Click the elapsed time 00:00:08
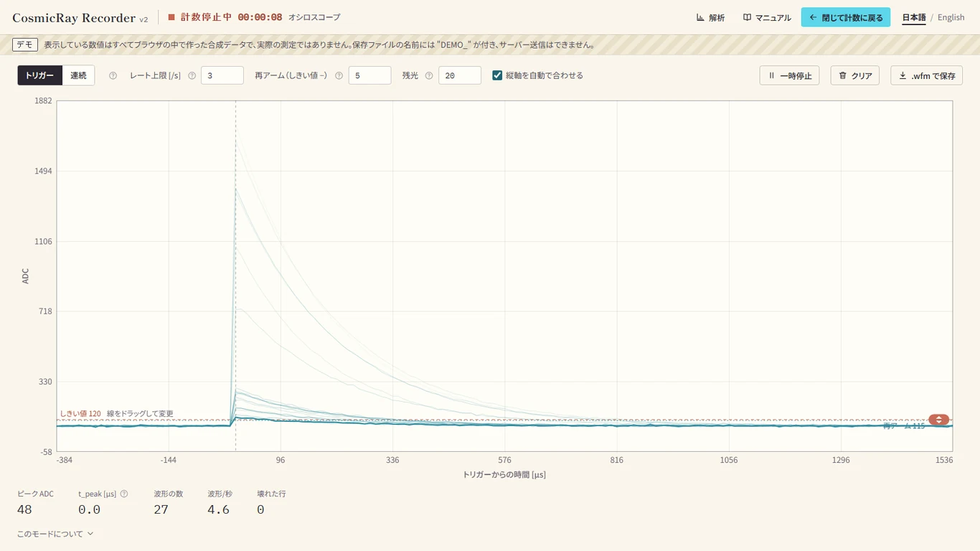This screenshot has height=551, width=980. (260, 17)
